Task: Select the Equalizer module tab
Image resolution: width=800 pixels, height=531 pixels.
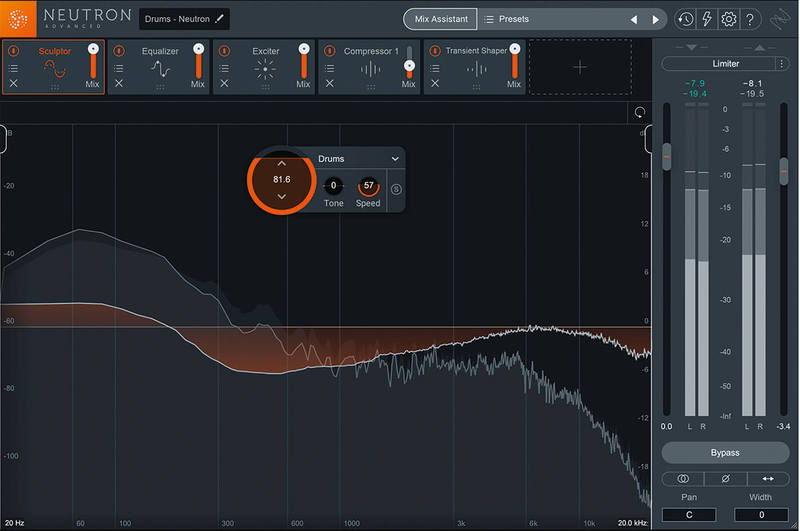Action: [x=160, y=67]
